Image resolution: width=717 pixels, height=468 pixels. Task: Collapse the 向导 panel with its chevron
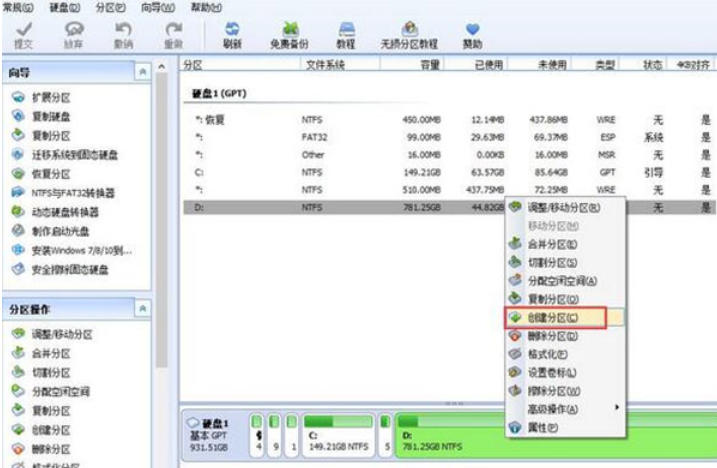point(143,72)
